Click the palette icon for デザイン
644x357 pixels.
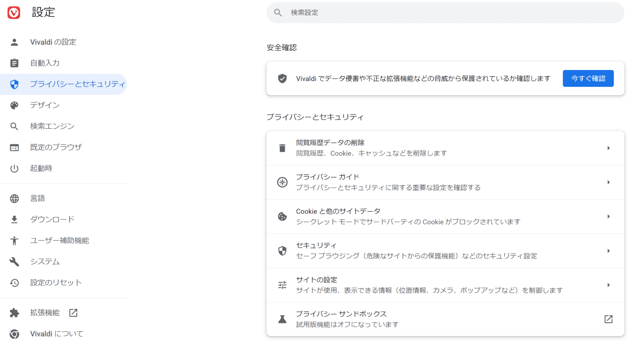[14, 105]
